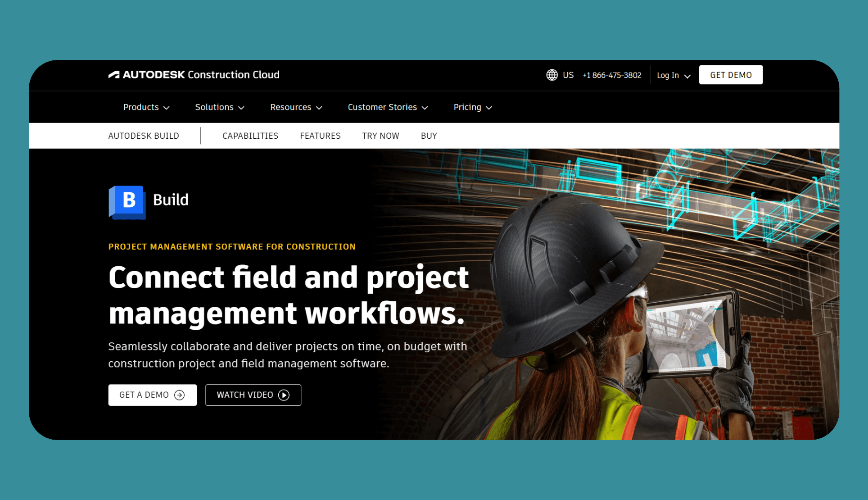
Task: Select the US region text
Action: [x=568, y=75]
